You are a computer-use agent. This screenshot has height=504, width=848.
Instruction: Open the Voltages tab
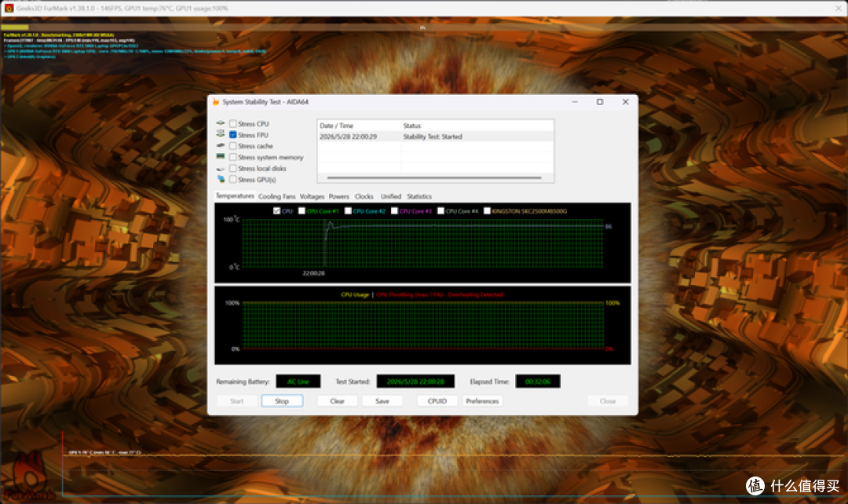tap(312, 196)
